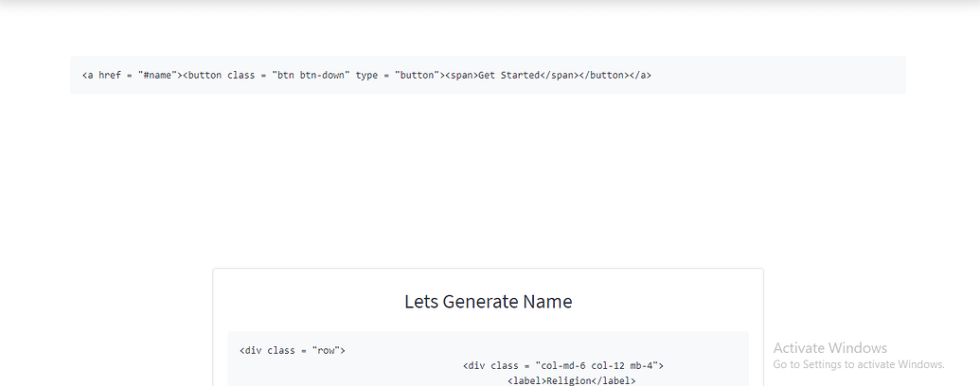Select the "#name" href value
Image resolution: width=980 pixels, height=386 pixels.
coord(156,75)
